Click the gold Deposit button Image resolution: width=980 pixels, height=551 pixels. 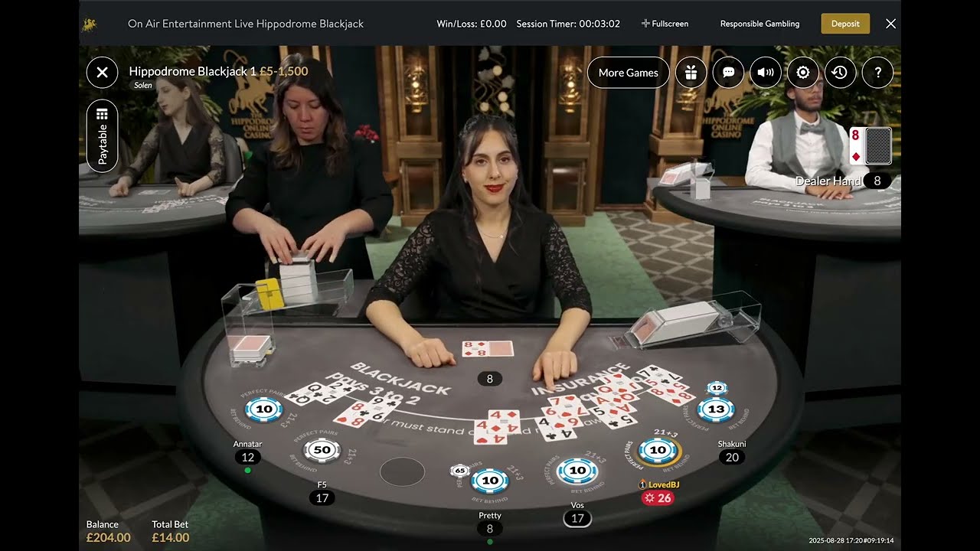(x=845, y=24)
